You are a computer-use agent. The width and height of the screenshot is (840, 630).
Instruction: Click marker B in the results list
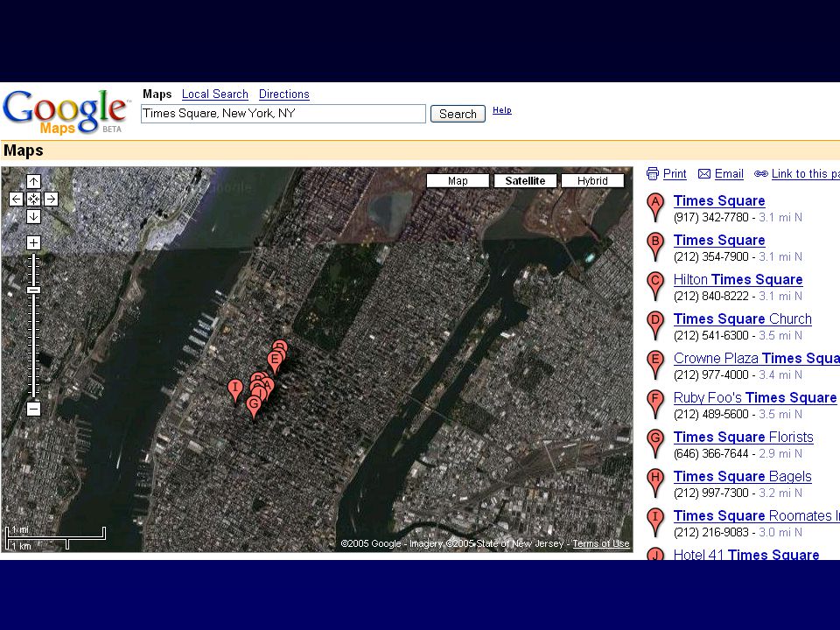point(655,247)
